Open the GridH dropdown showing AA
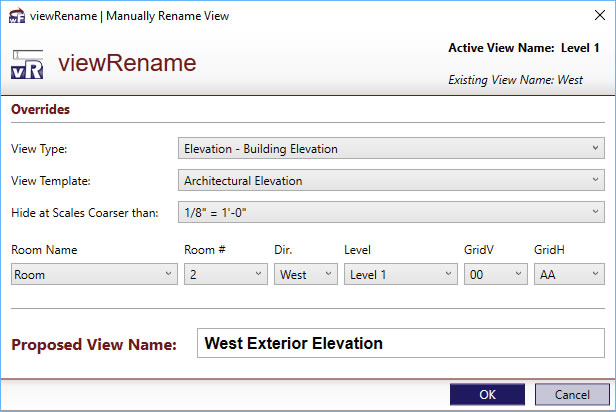616x412 pixels. tap(569, 274)
